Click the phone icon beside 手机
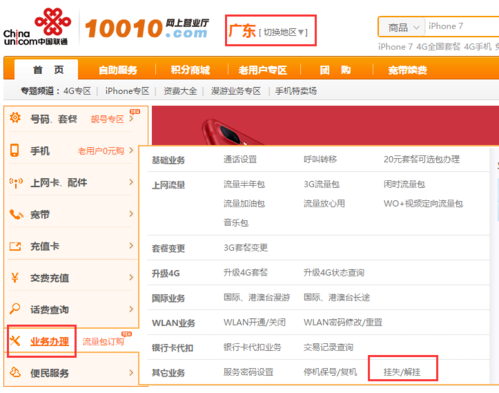The height and width of the screenshot is (393, 499). pyautogui.click(x=14, y=150)
